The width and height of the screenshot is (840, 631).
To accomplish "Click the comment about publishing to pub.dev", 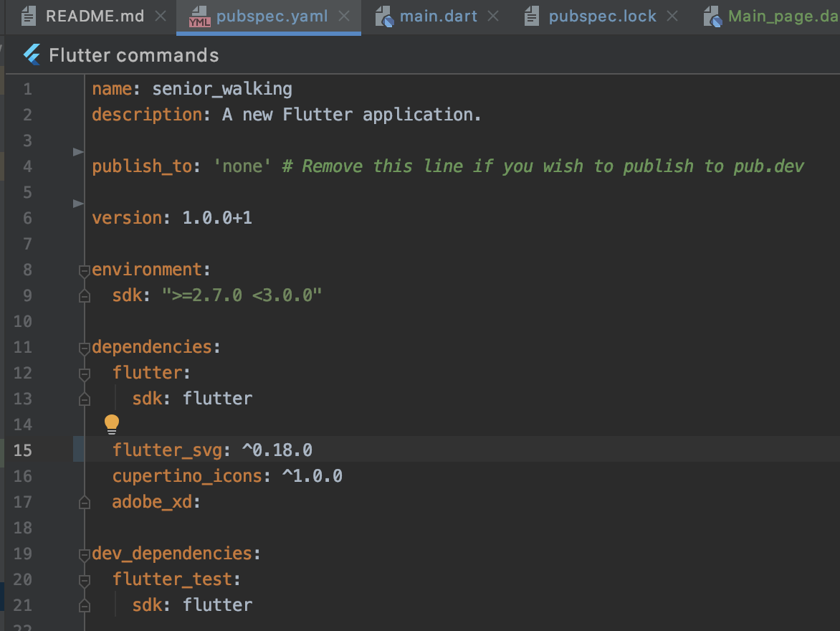I will [x=543, y=166].
